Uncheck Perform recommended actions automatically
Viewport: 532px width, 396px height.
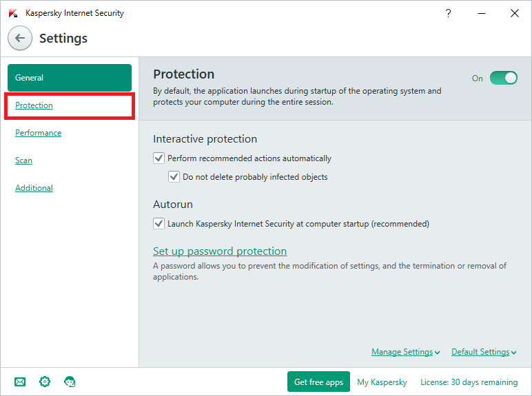click(159, 158)
